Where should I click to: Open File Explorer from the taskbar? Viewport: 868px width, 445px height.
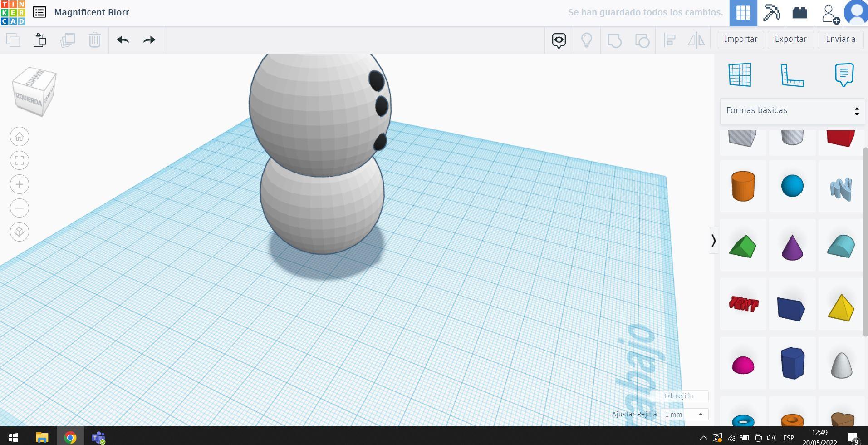tap(42, 437)
